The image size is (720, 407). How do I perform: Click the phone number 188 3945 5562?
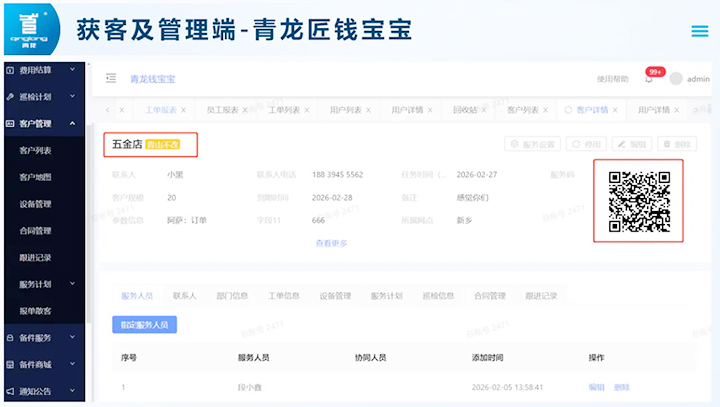point(338,175)
